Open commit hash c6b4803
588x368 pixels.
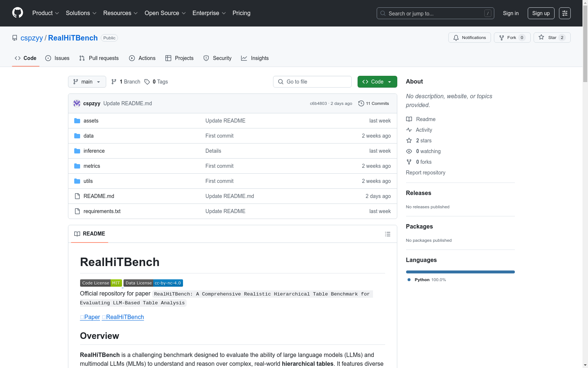(318, 103)
